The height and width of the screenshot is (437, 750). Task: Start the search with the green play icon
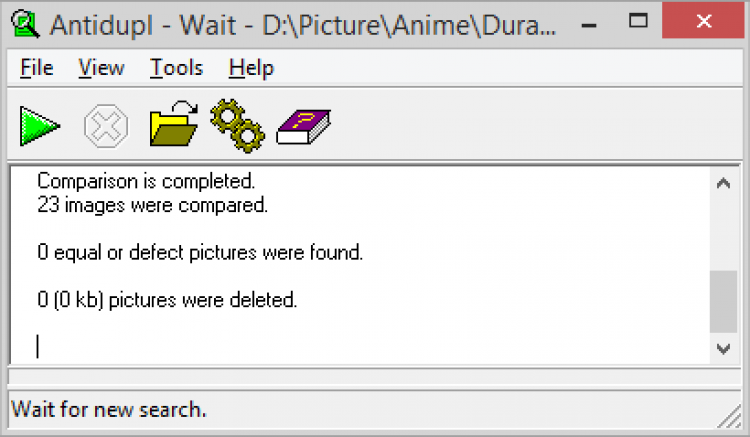40,127
